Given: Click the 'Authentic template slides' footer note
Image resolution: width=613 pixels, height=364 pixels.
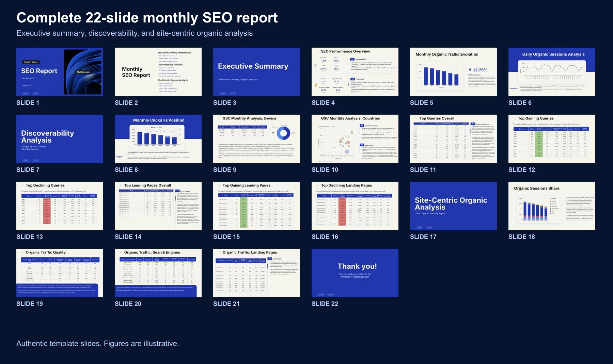Looking at the screenshot, I should [x=97, y=344].
